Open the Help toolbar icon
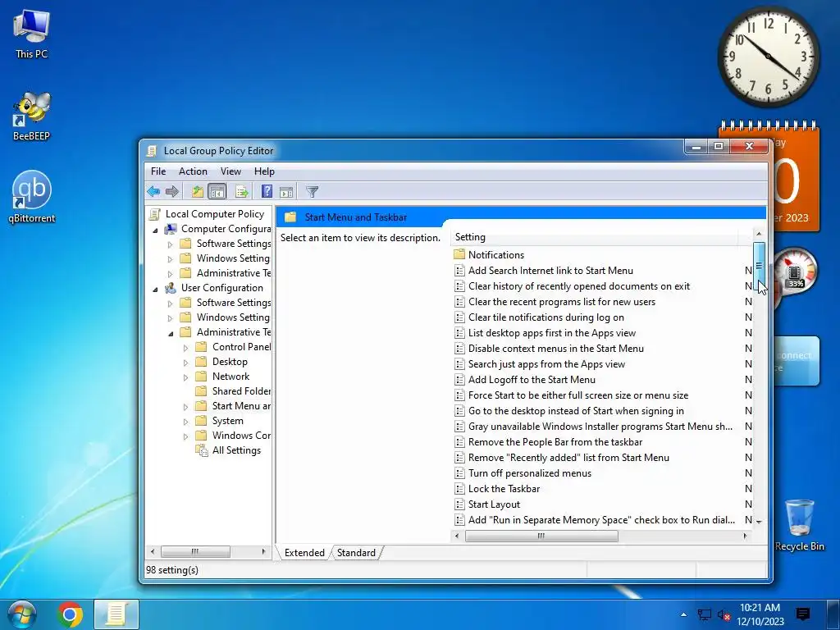The height and width of the screenshot is (630, 840). [x=267, y=191]
